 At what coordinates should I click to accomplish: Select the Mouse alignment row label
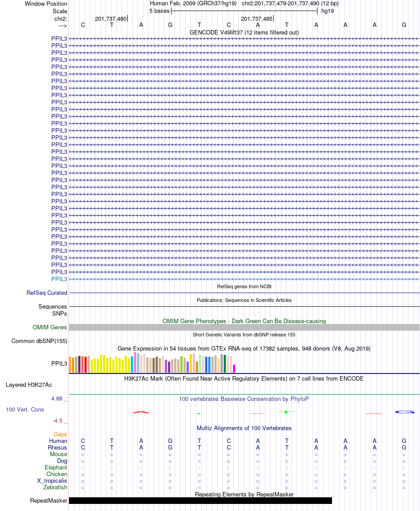click(59, 454)
